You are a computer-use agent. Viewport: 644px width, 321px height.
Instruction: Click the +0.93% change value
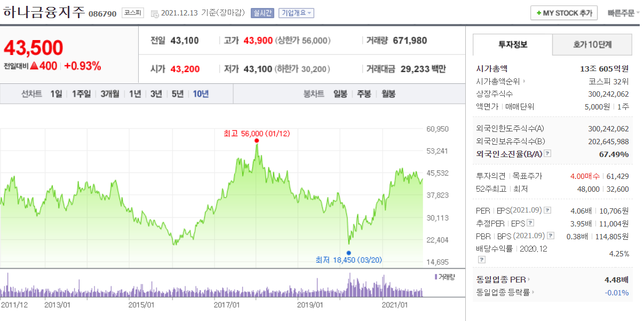pos(83,66)
